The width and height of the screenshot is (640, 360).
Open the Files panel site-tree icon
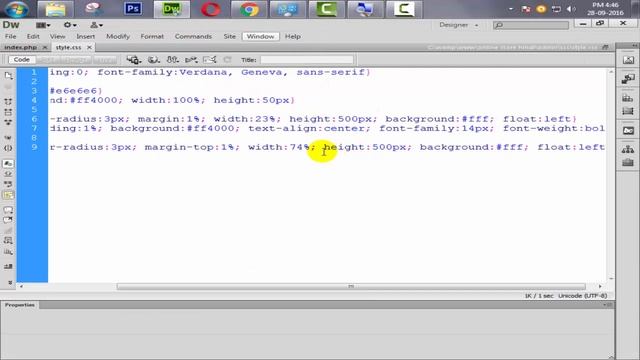(x=628, y=150)
